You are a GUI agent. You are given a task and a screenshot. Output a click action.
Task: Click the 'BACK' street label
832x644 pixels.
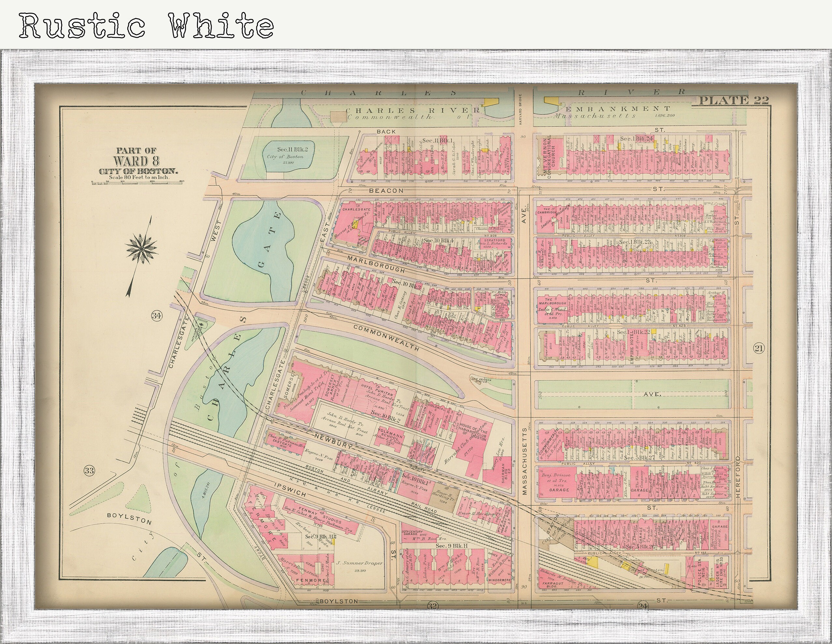click(386, 131)
